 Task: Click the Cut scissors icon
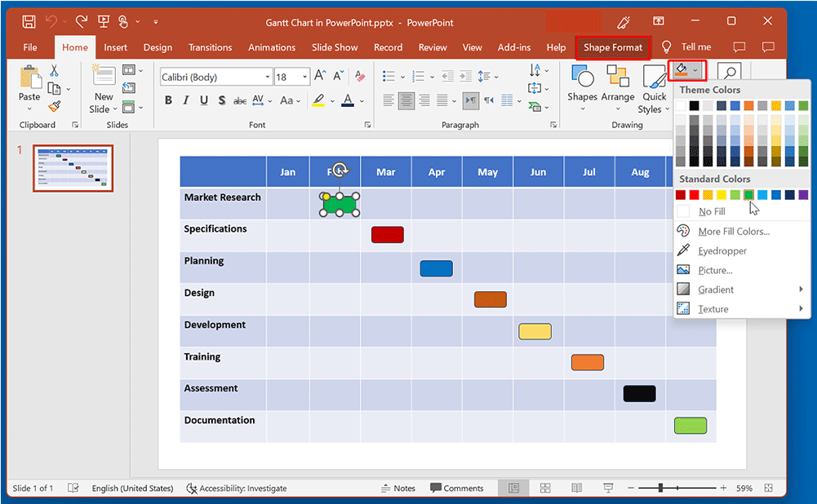tap(54, 71)
